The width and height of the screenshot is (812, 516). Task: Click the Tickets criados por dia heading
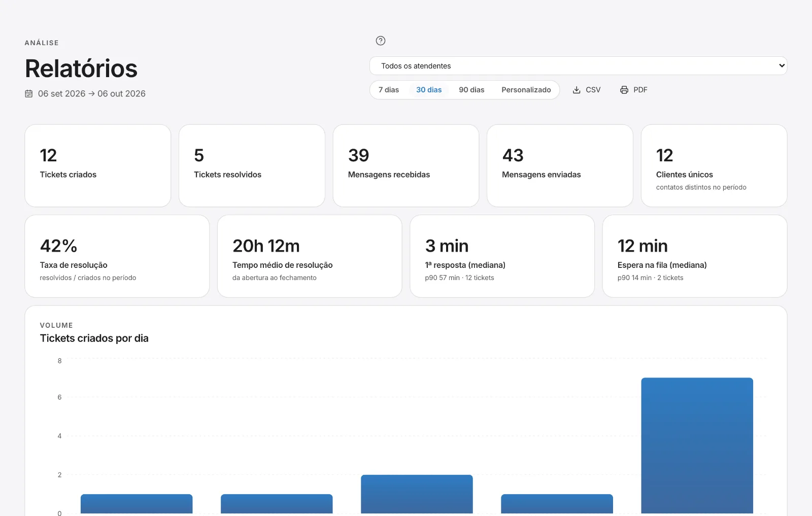tap(94, 338)
